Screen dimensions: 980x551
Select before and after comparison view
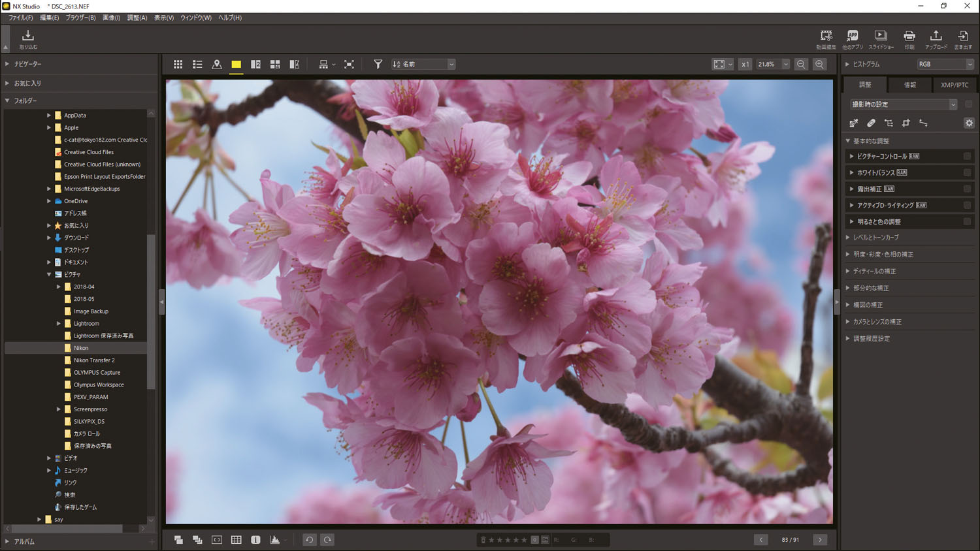pos(295,64)
